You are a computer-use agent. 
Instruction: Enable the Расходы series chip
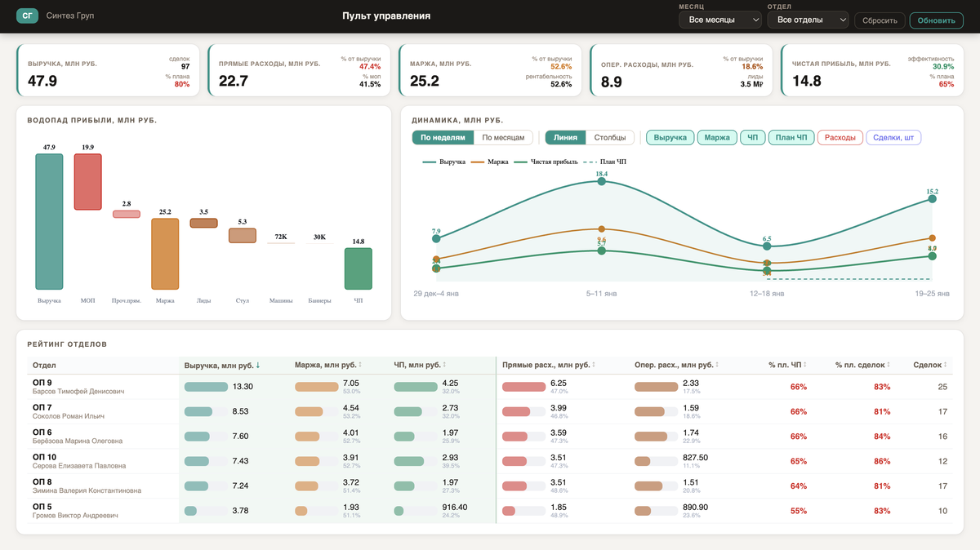click(840, 138)
